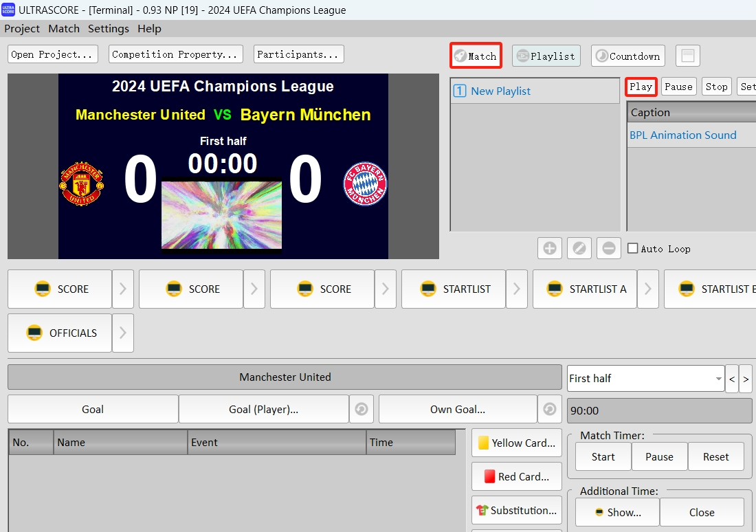This screenshot has width=756, height=532.
Task: Switch to the Countdown mode tab
Action: pos(628,56)
